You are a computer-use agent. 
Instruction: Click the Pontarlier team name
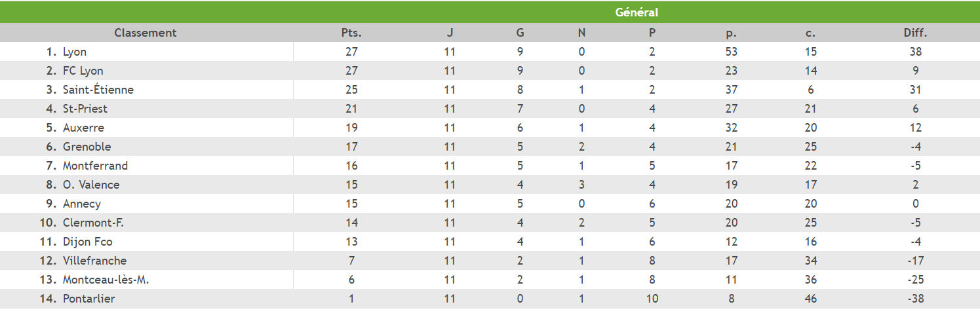(88, 299)
